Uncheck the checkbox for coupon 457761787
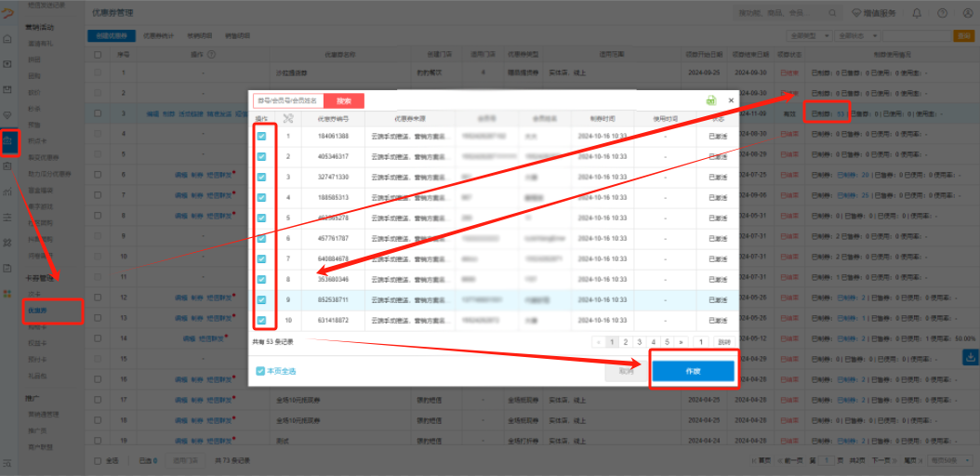The height and width of the screenshot is (476, 980). pyautogui.click(x=261, y=239)
